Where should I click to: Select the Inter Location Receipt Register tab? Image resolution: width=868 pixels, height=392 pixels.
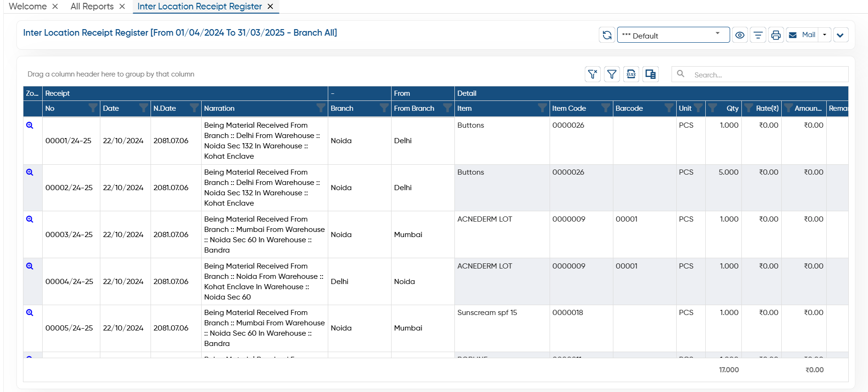pyautogui.click(x=200, y=7)
